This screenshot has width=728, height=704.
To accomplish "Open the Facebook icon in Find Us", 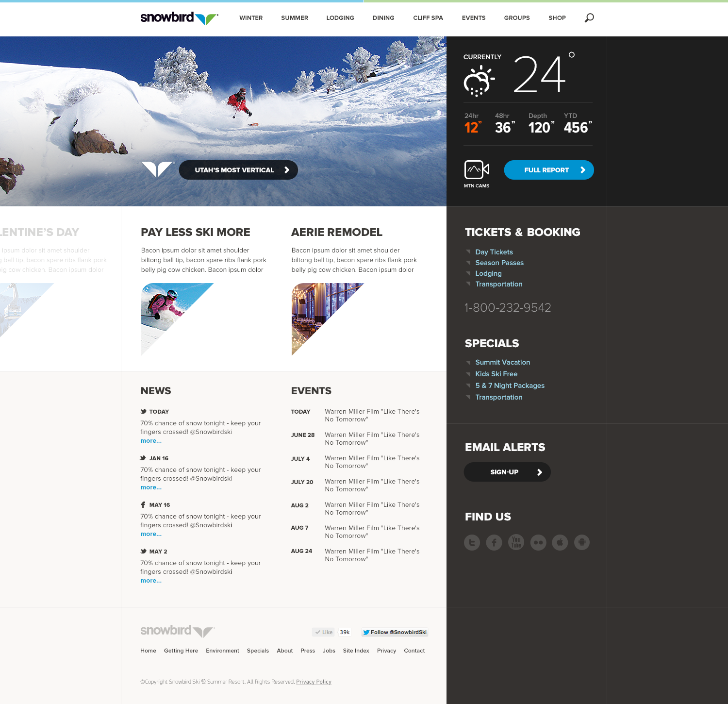I will click(494, 542).
